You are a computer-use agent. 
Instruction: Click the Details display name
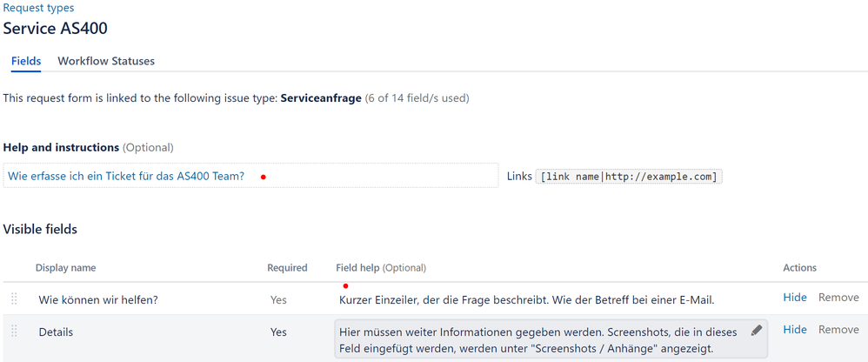[x=56, y=332]
